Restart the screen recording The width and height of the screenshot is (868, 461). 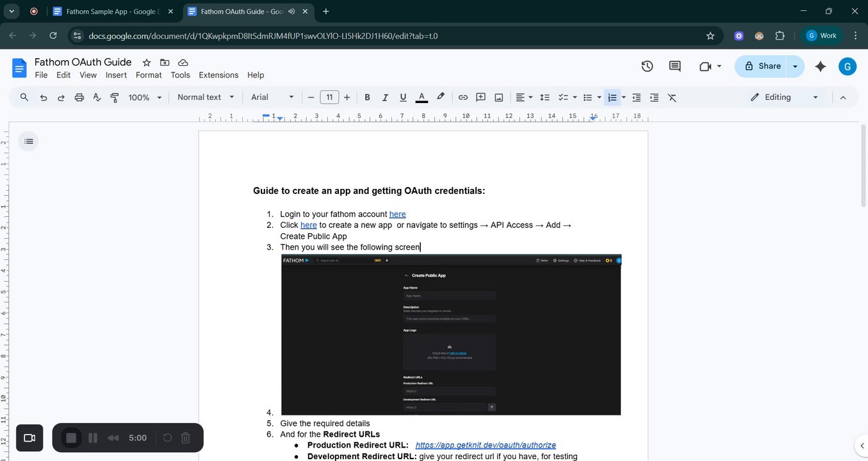click(x=167, y=438)
